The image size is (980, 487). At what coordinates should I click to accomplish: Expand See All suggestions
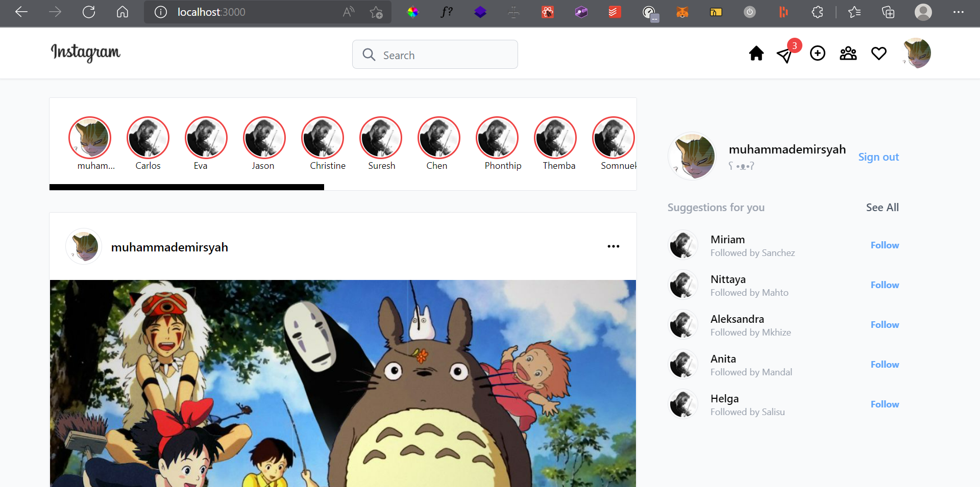tap(882, 207)
